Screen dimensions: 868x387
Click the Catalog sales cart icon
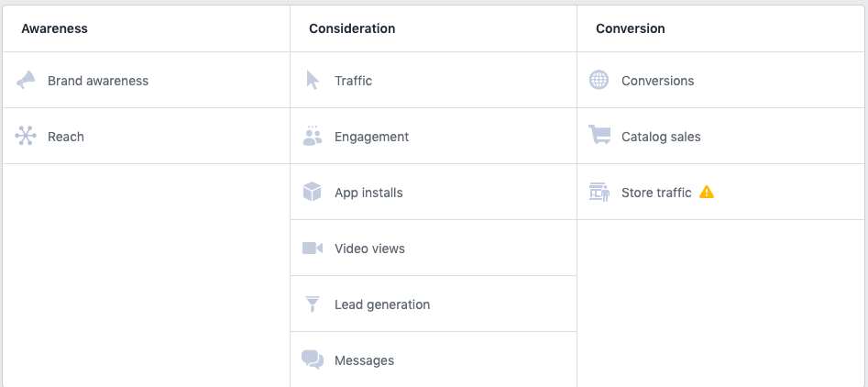(599, 135)
